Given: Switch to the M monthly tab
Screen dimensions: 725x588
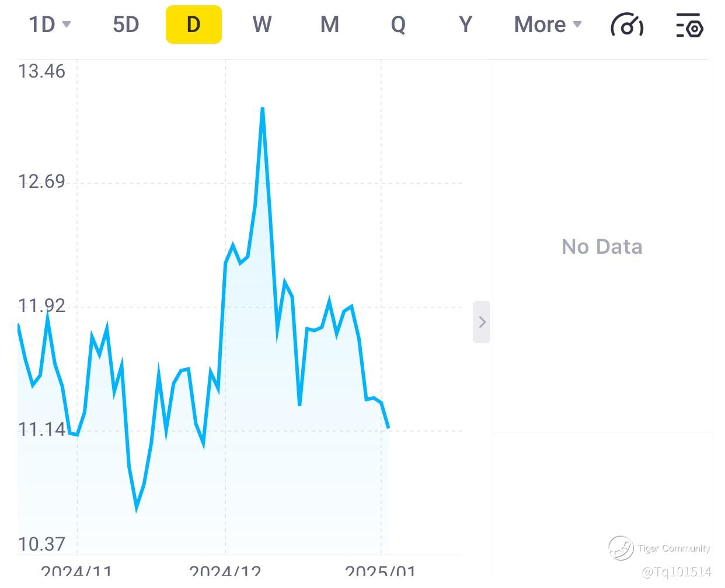Looking at the screenshot, I should (330, 24).
